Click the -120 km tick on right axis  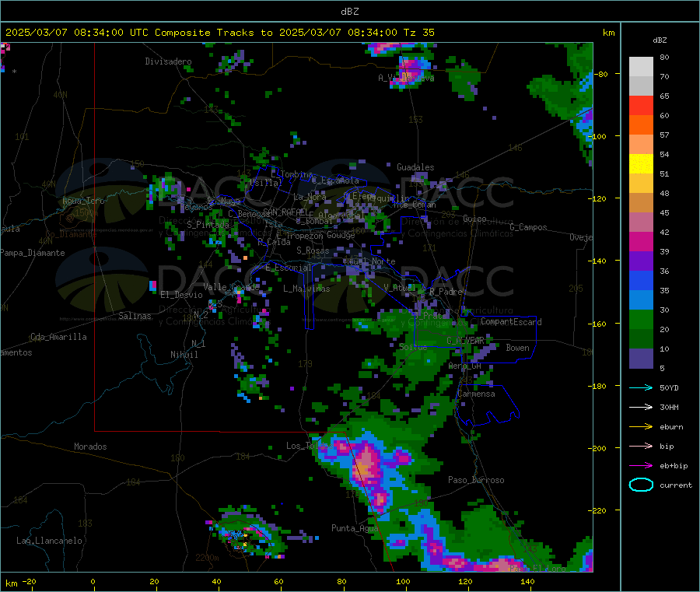coord(599,198)
